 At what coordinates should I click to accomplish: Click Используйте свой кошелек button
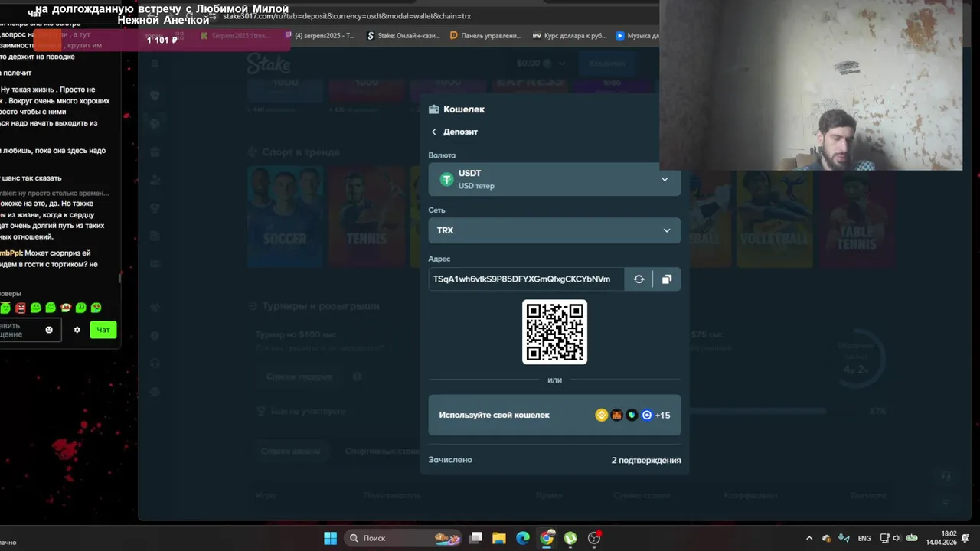[x=554, y=415]
